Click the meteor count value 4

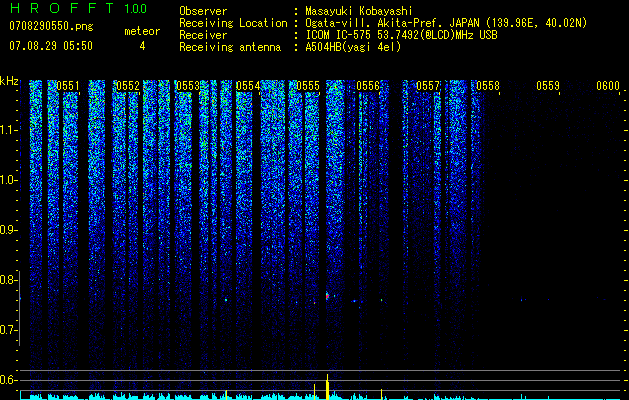[142, 46]
